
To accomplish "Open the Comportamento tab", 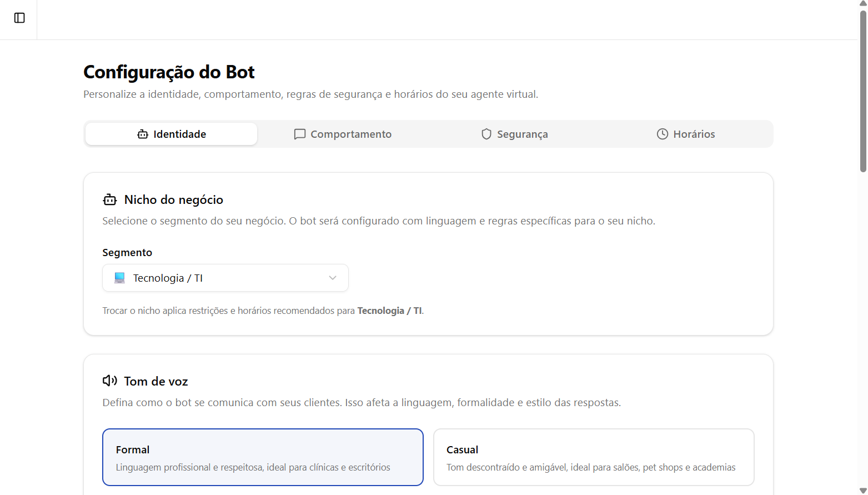I will [343, 134].
